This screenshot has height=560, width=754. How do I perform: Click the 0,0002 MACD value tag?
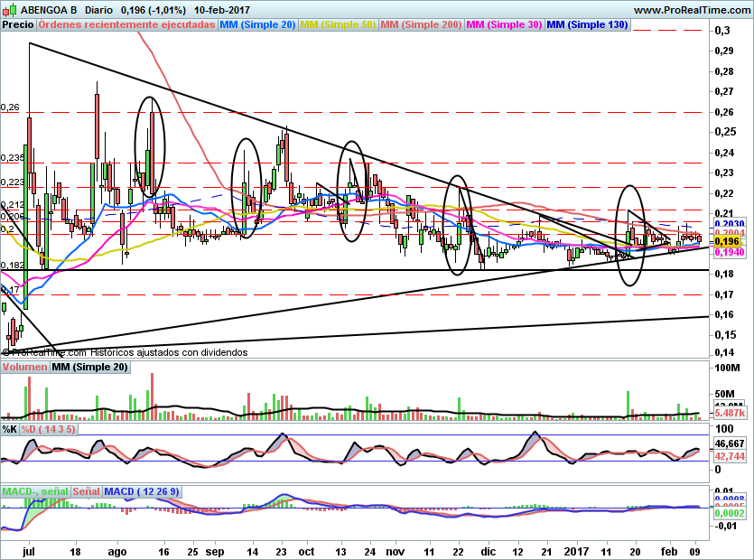[x=729, y=513]
